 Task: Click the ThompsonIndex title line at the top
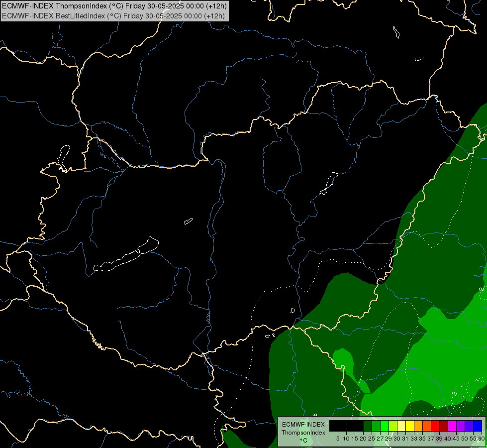pos(114,5)
